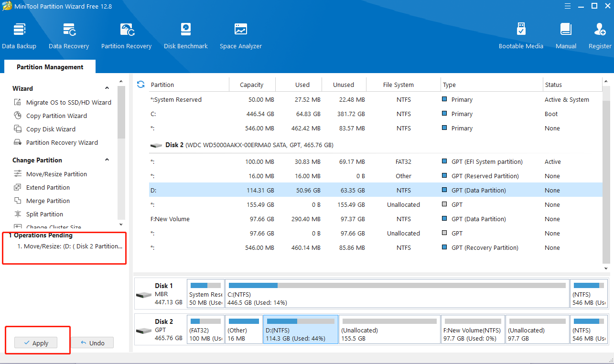Open Partition Recovery in the top toolbar
The width and height of the screenshot is (614, 364).
coord(126,36)
